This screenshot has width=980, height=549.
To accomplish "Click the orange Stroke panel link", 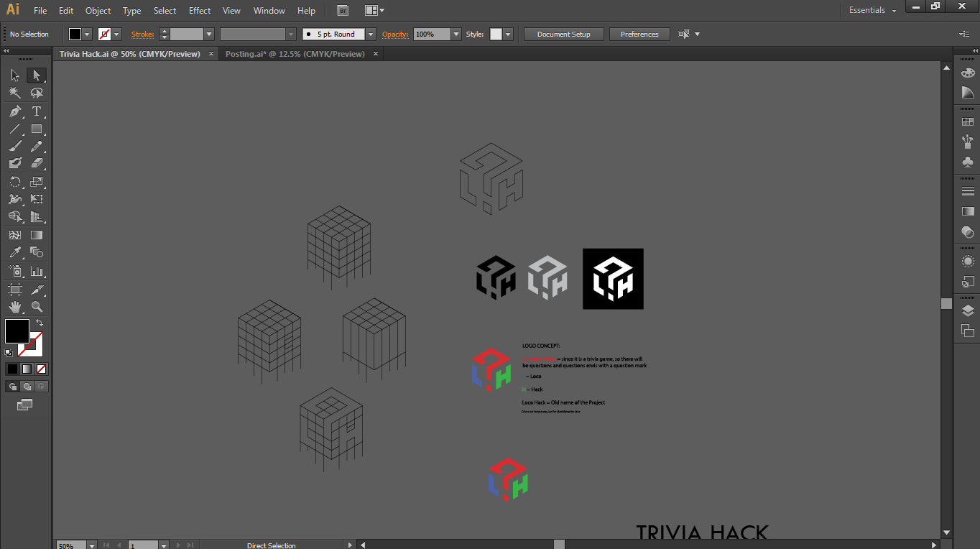I will coord(142,34).
